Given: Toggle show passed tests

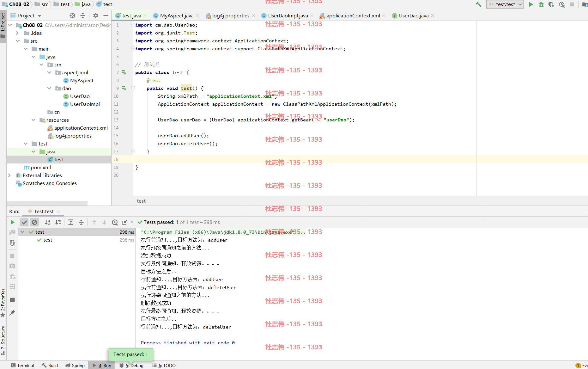Looking at the screenshot, I should [x=24, y=222].
